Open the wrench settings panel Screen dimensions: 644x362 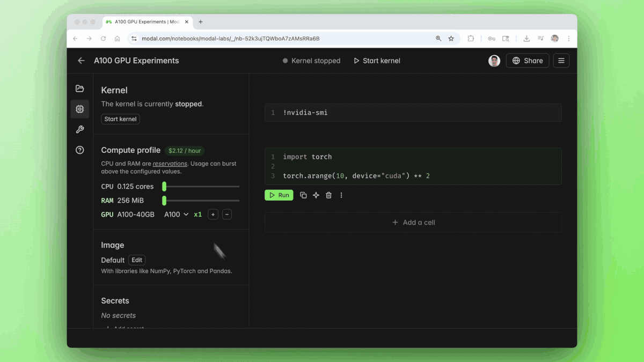80,129
